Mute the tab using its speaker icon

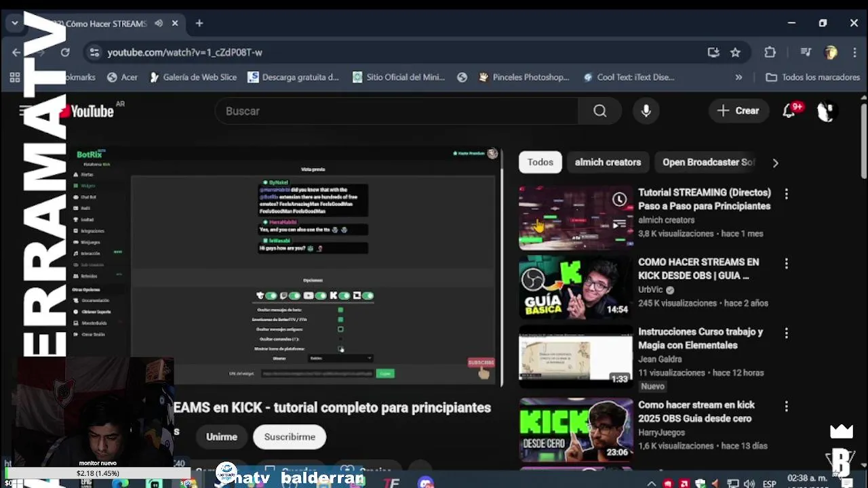(x=159, y=23)
